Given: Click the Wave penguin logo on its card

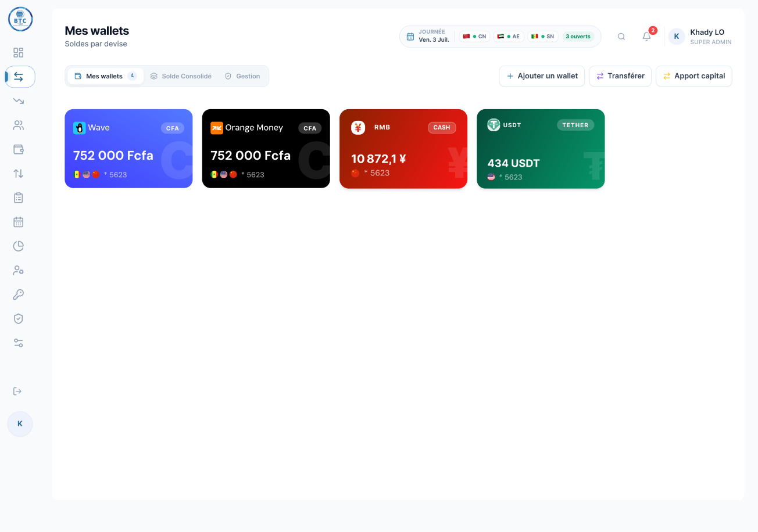Looking at the screenshot, I should point(80,128).
